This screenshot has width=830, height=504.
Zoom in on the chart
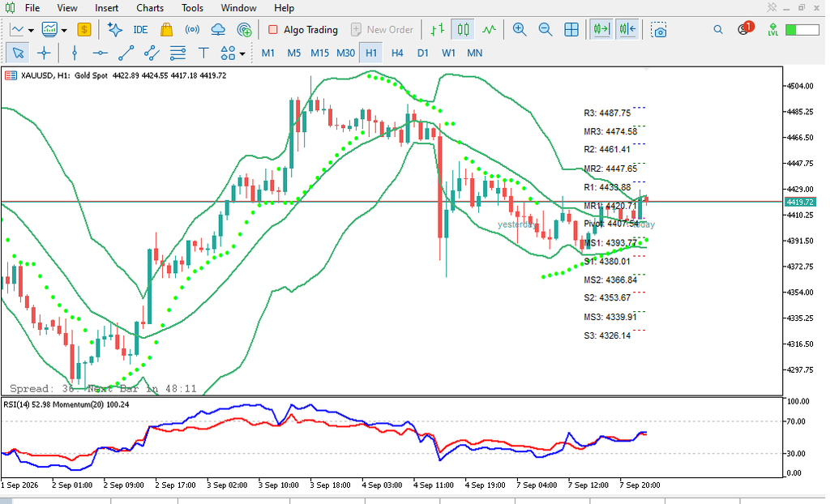coord(520,30)
